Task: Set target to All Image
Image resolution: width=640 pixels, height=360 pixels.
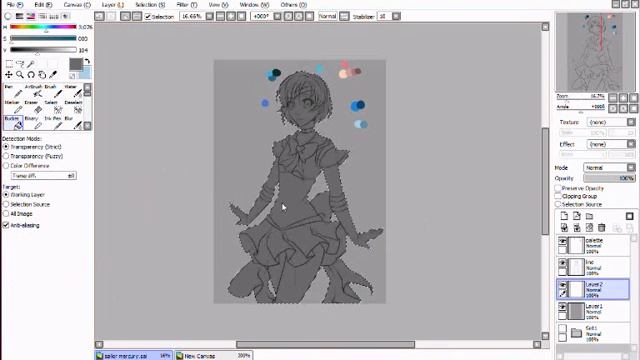Action: pos(6,213)
